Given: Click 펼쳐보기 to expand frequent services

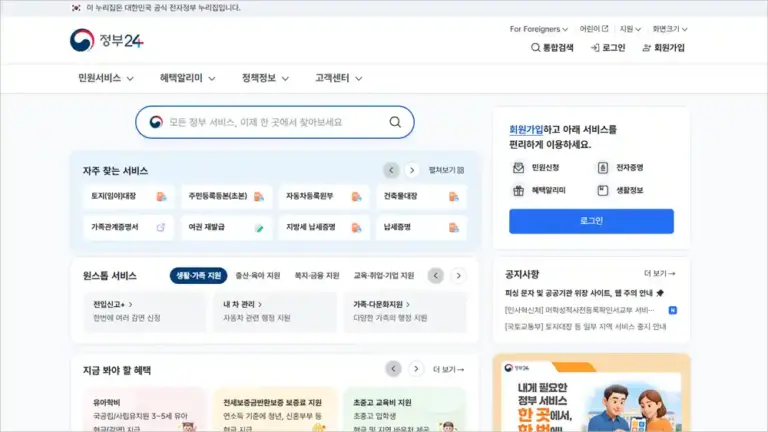Looking at the screenshot, I should click(x=446, y=170).
